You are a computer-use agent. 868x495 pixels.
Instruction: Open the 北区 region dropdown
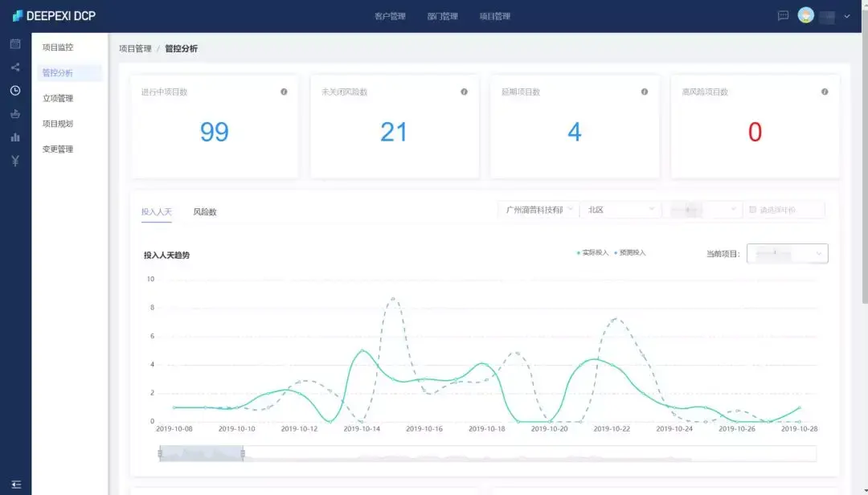tap(620, 210)
